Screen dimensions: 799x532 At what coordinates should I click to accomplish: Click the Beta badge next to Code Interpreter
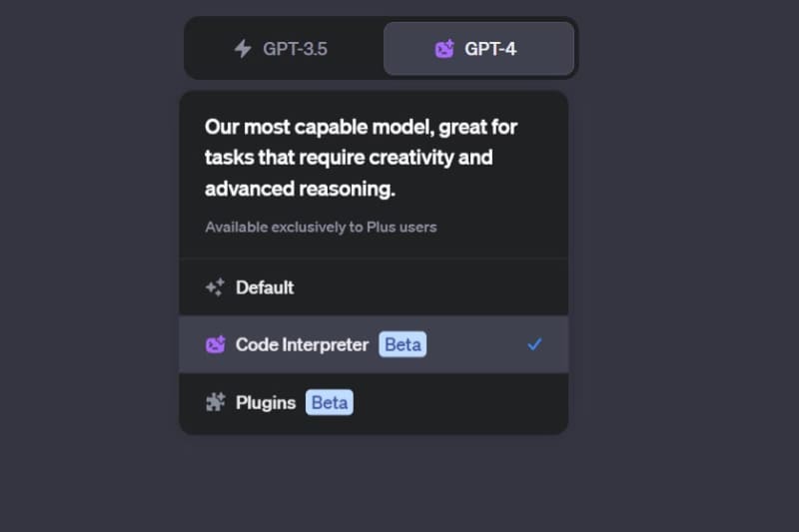tap(402, 344)
